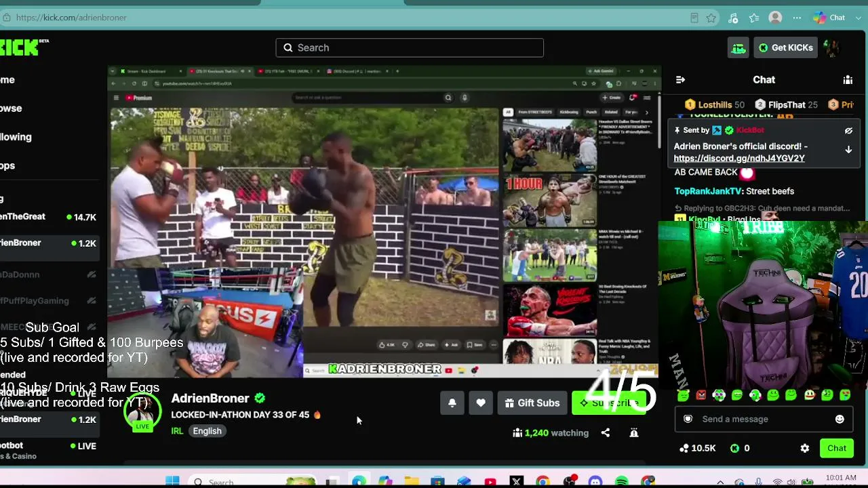
Task: Open the chat viewers list icon
Action: tap(848, 80)
